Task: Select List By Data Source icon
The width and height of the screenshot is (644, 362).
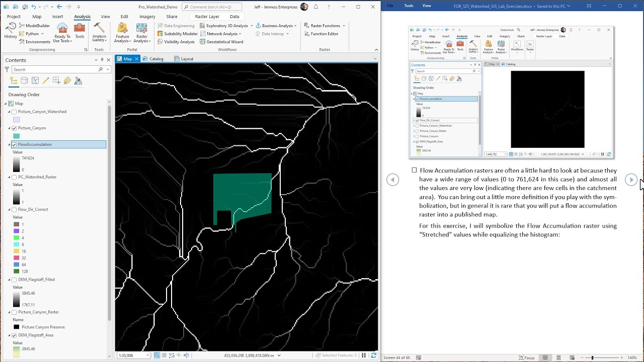Action: coord(24,80)
